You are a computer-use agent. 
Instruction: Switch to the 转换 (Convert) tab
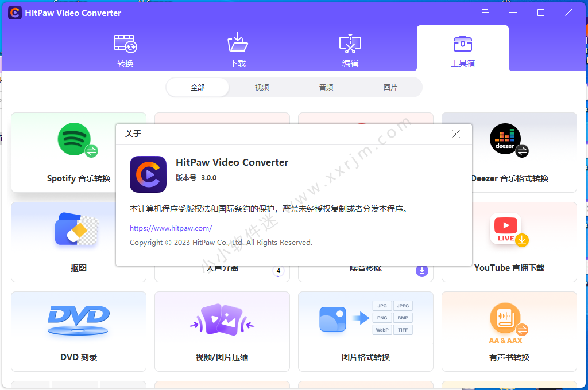[125, 50]
